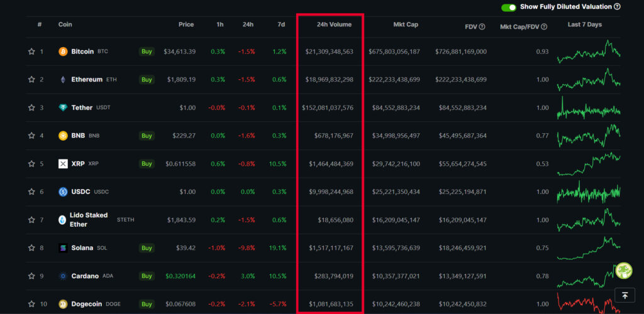Open the Mkt Cap/FDV help icon
The height and width of the screenshot is (314, 644).
(544, 26)
